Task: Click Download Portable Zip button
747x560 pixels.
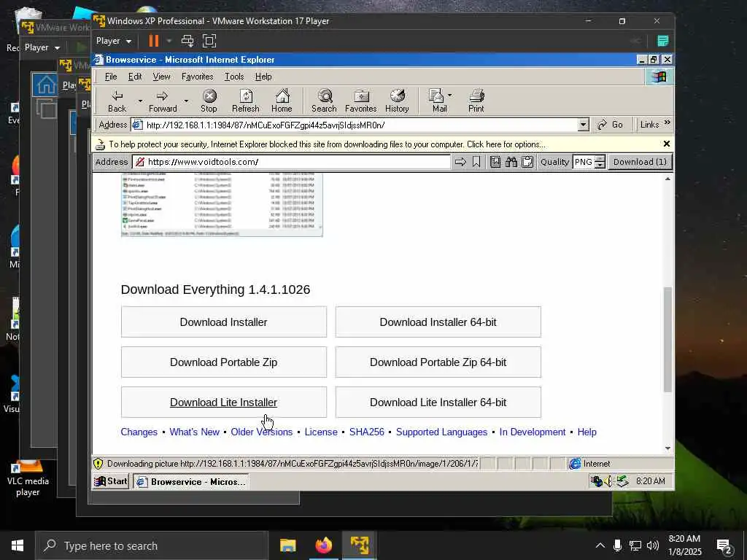Action: [224, 362]
